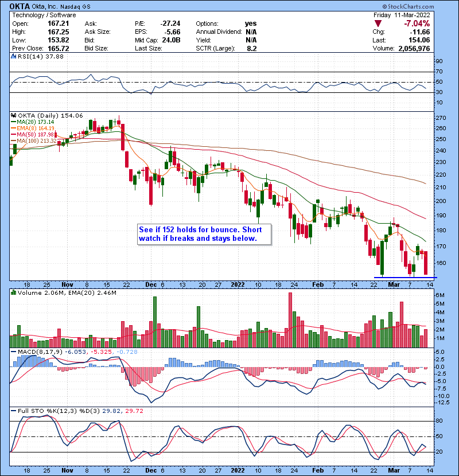Select the Prev Close value 165.72
Image resolution: width=459 pixels, height=476 pixels.
coord(59,49)
